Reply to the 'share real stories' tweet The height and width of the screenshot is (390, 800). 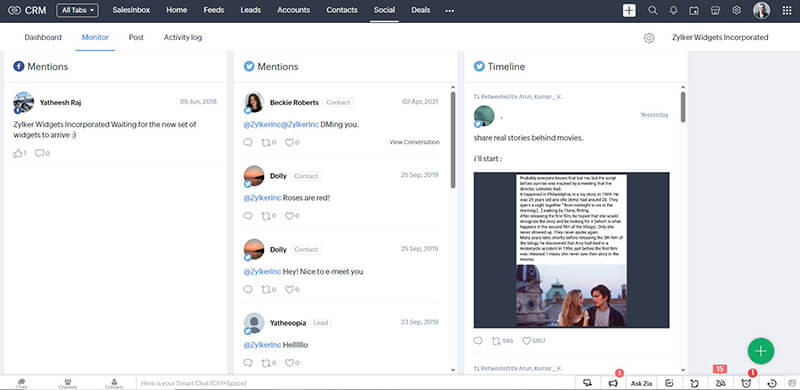[x=478, y=340]
